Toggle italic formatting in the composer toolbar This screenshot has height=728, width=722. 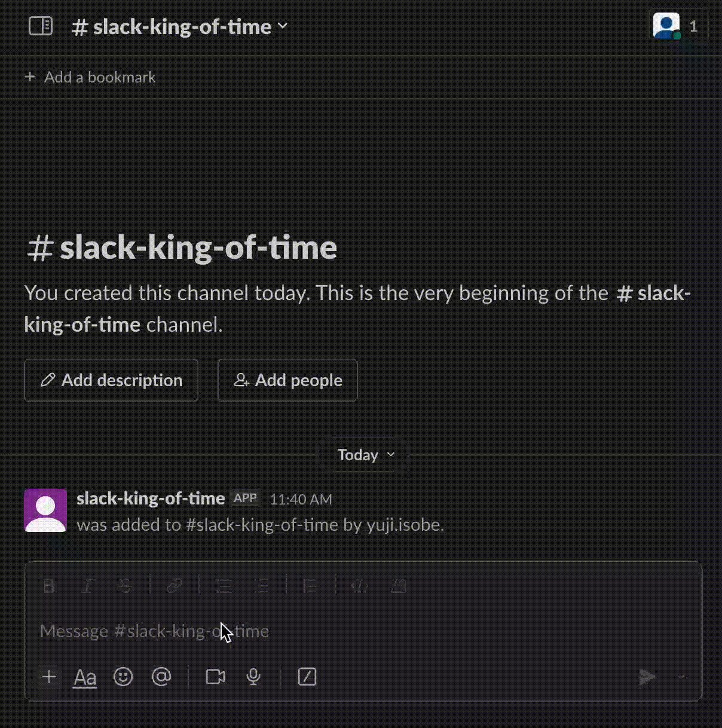coord(87,586)
